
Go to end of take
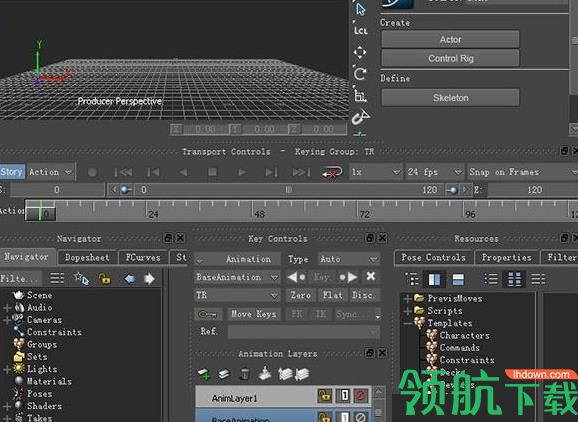click(x=301, y=172)
